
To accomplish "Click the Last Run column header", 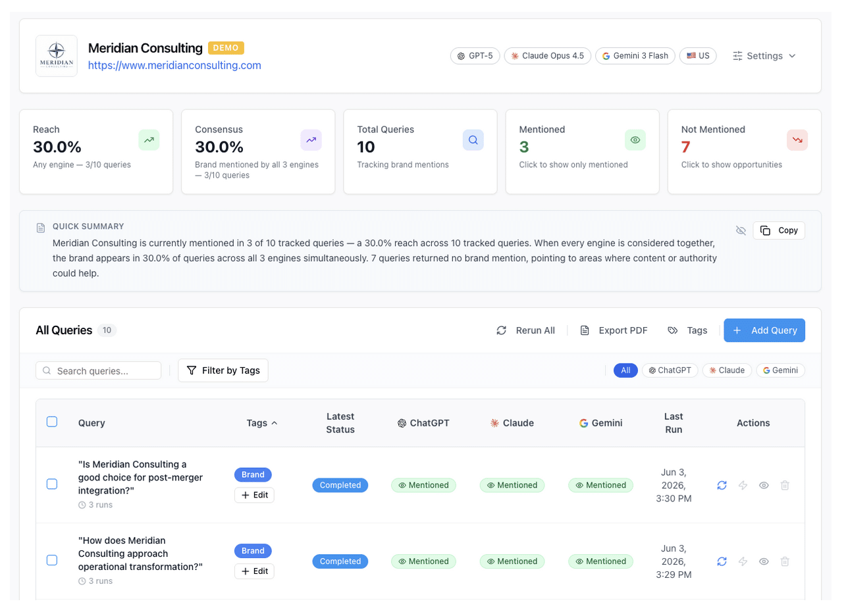I will click(674, 423).
